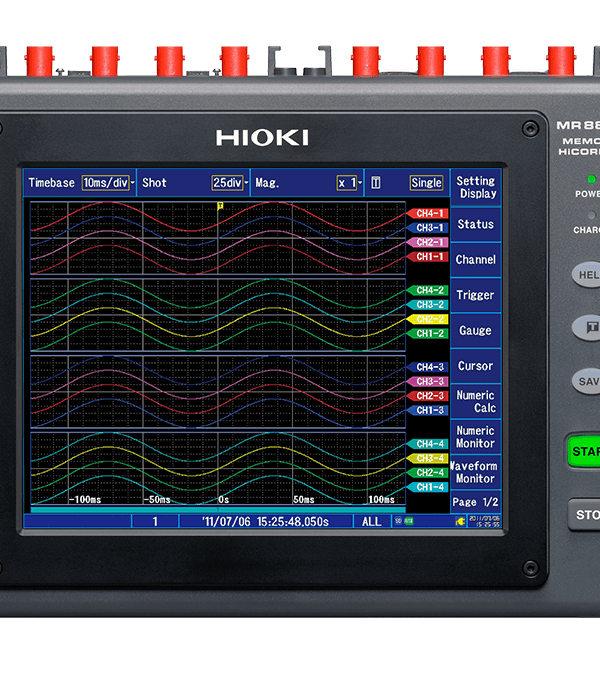Open the Setting Display menu
This screenshot has width=600, height=694.
click(x=476, y=187)
